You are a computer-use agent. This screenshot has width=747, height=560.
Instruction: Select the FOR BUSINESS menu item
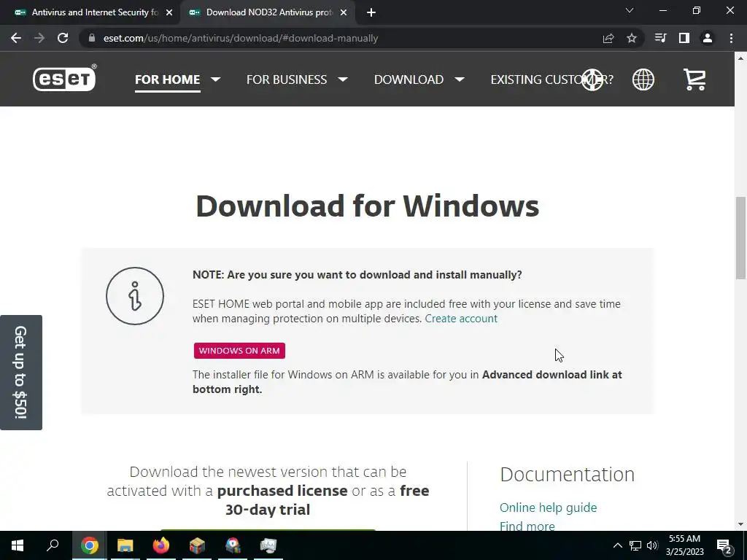tap(286, 79)
